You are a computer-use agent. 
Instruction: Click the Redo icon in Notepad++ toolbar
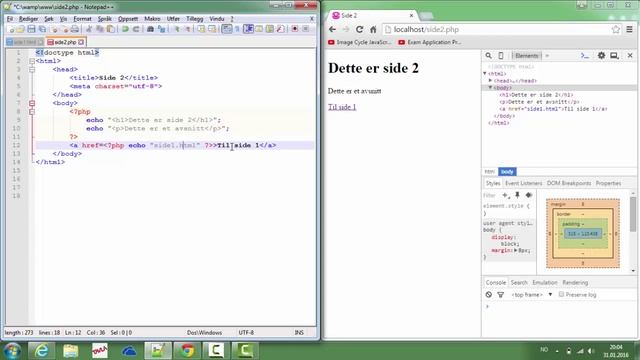coord(136,29)
